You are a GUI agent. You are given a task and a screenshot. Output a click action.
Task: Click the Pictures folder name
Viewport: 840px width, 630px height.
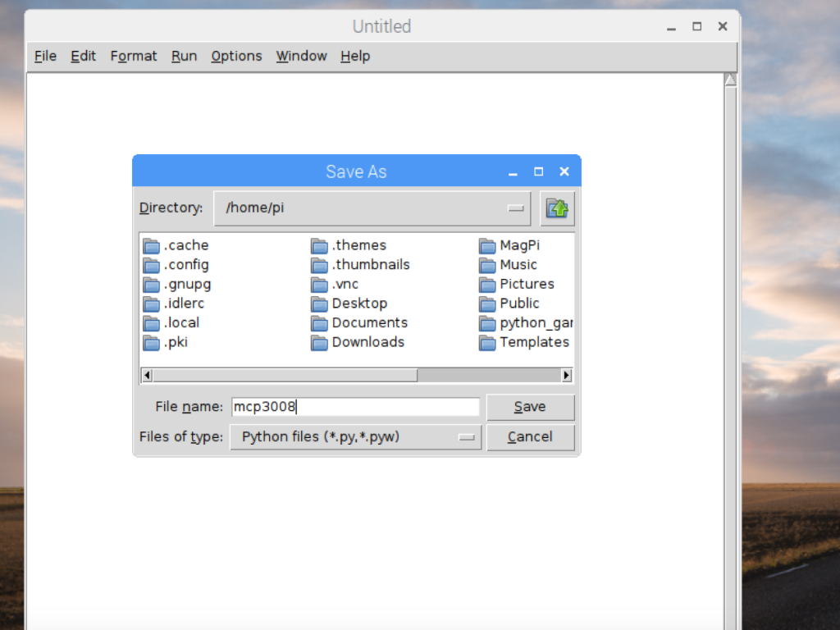[527, 284]
